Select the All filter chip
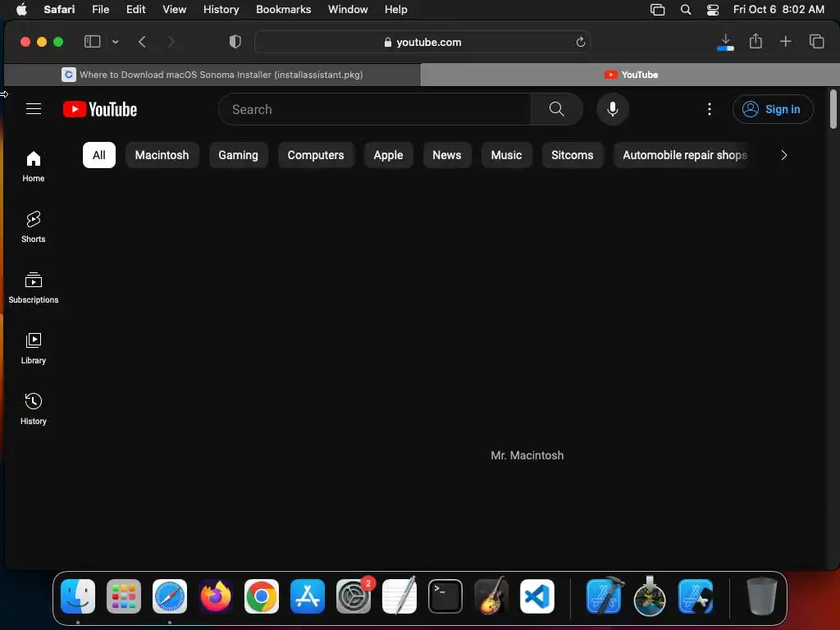The image size is (840, 630). click(99, 155)
